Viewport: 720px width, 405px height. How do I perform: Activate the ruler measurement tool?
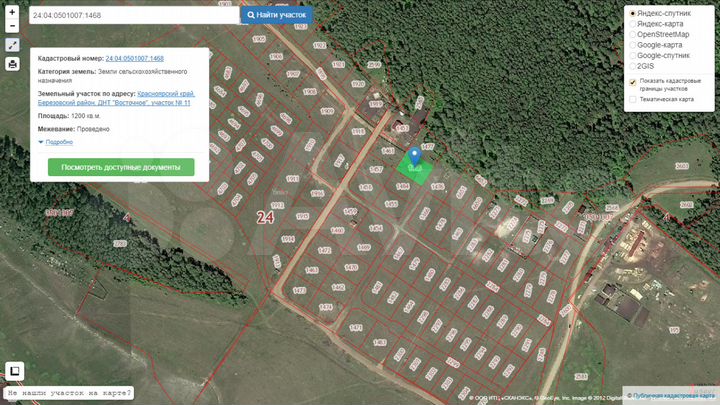[x=12, y=45]
